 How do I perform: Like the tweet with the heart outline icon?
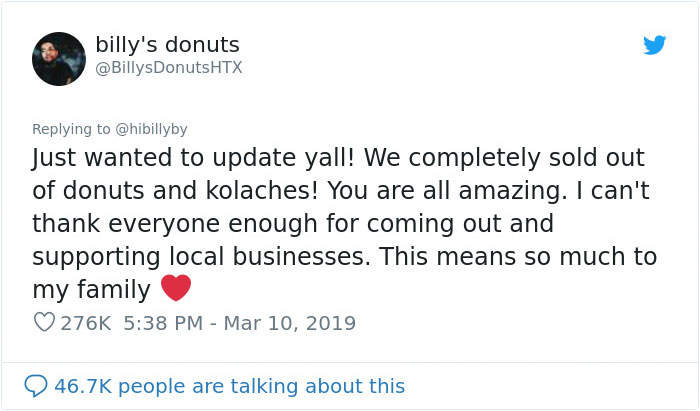tap(44, 323)
